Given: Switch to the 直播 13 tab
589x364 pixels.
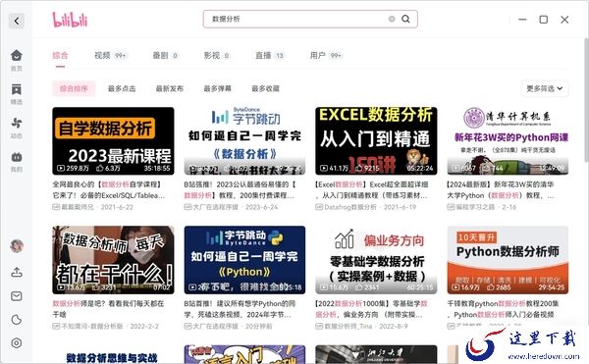Looking at the screenshot, I should (x=270, y=56).
